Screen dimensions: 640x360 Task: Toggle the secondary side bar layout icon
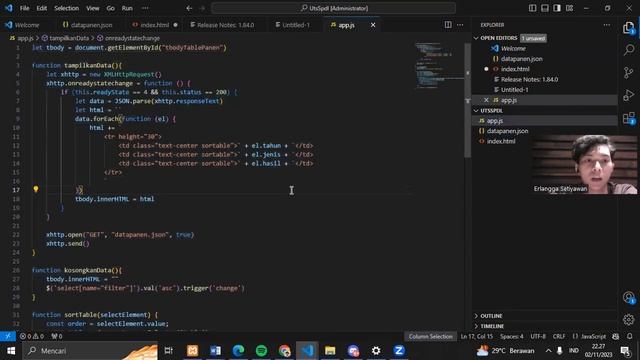click(557, 8)
